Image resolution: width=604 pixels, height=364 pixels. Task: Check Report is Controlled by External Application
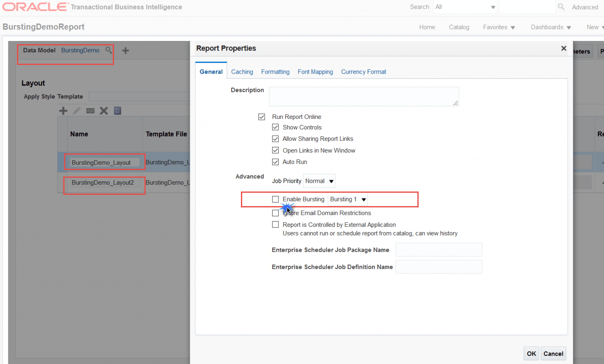pos(275,224)
